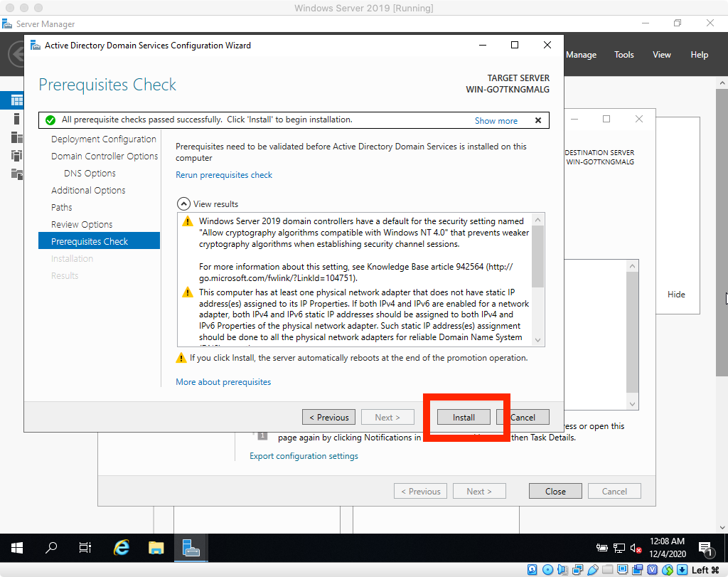Viewport: 728px width, 577px height.
Task: Open the Help menu
Action: tap(700, 55)
